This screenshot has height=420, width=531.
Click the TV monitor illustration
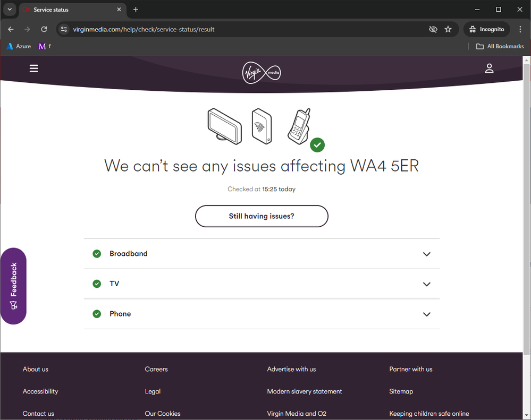click(224, 126)
